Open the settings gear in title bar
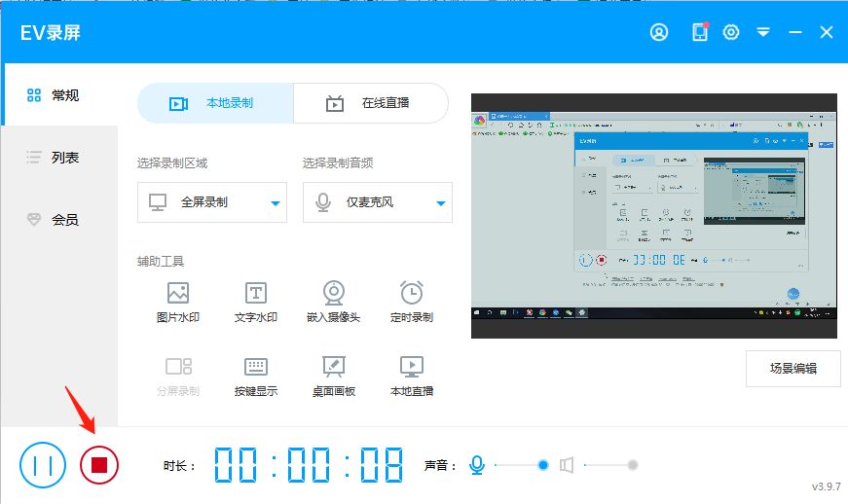 [731, 32]
